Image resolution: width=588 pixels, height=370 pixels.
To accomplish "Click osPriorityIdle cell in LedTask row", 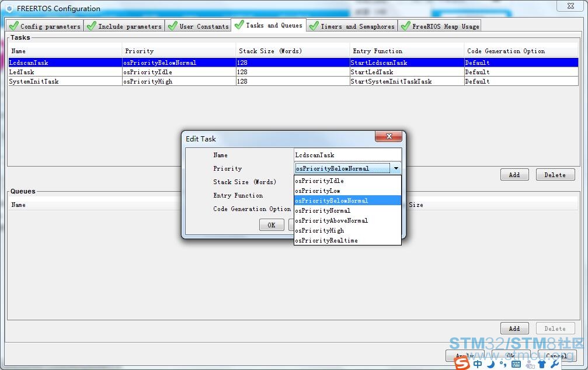I will pos(179,72).
